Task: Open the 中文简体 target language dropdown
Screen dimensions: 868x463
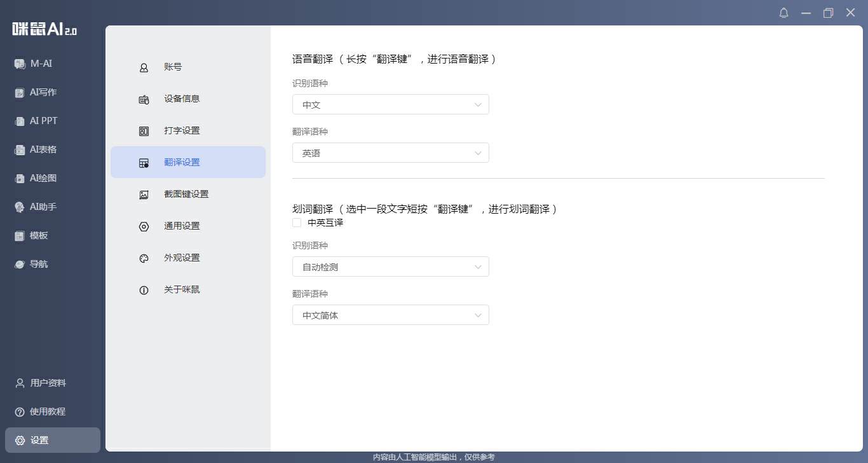Action: (x=390, y=315)
